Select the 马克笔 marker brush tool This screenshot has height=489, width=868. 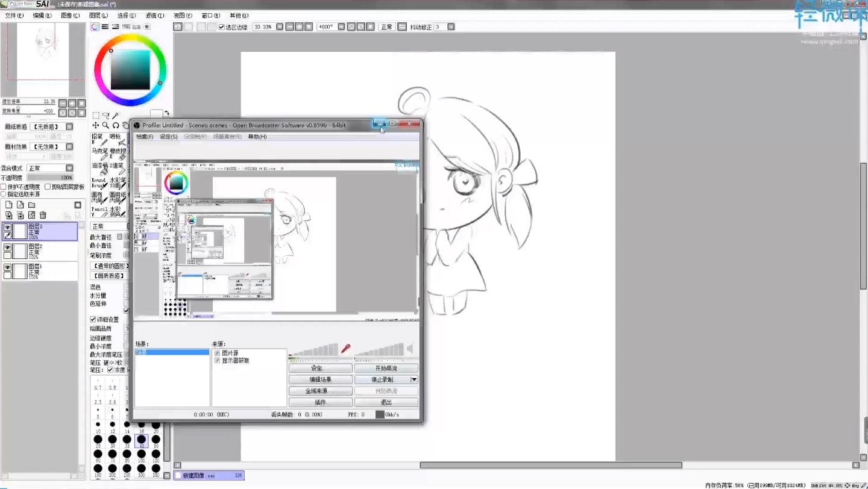pyautogui.click(x=99, y=154)
